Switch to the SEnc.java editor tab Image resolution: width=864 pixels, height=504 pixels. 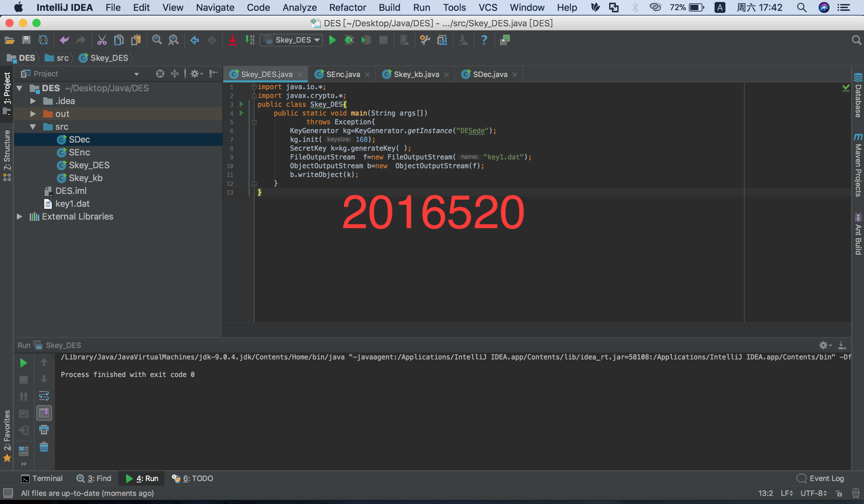342,74
